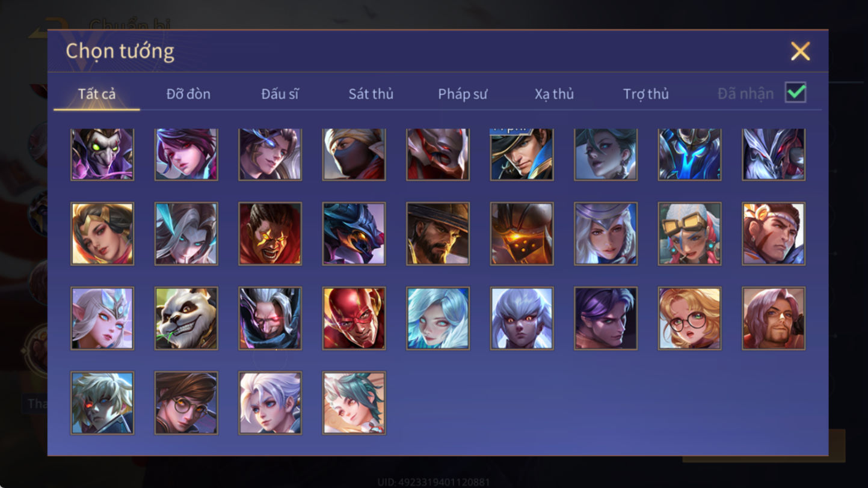Show the Pháp sư heroes tab
Image resolution: width=868 pixels, height=488 pixels.
pos(463,94)
